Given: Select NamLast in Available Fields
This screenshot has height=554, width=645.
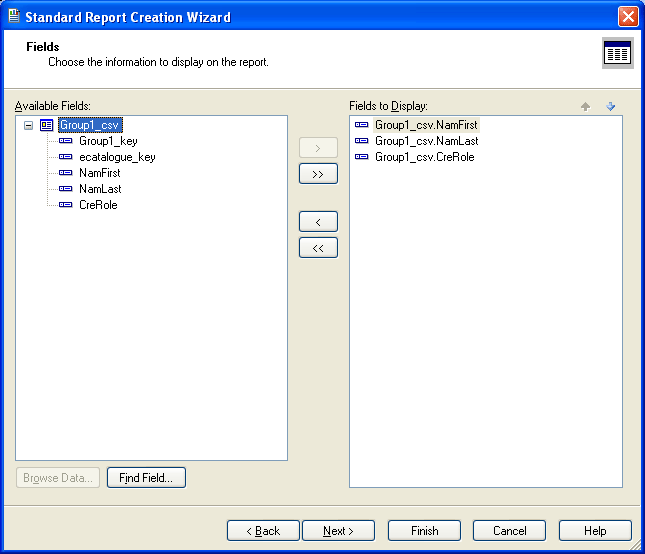Looking at the screenshot, I should tap(100, 189).
